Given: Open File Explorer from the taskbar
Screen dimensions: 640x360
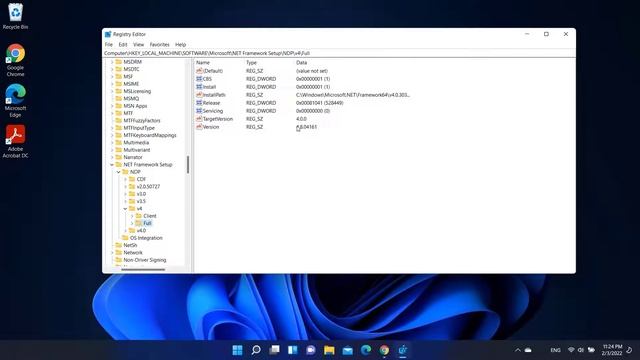Looking at the screenshot, I should [329, 350].
